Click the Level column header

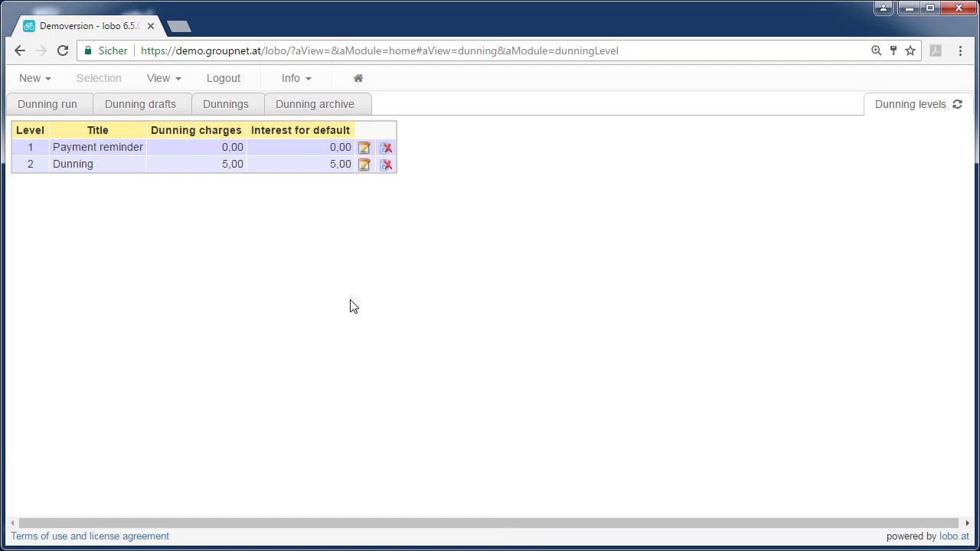(x=31, y=130)
